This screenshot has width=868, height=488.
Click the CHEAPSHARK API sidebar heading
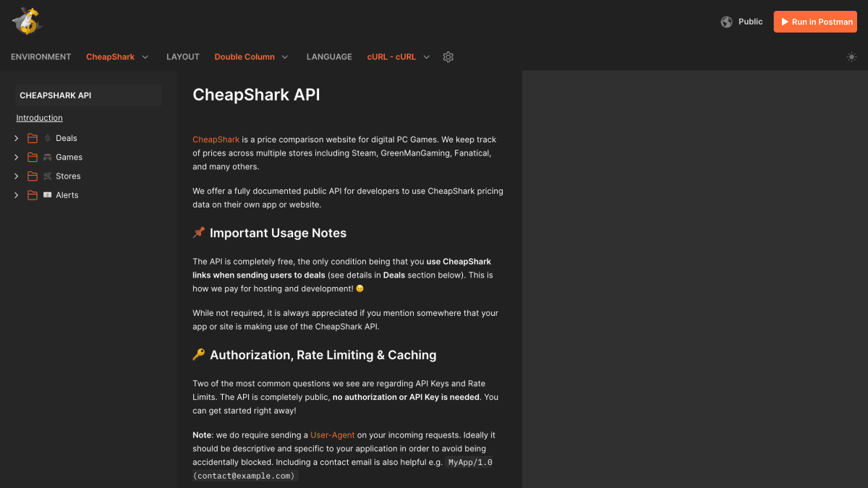[88, 95]
